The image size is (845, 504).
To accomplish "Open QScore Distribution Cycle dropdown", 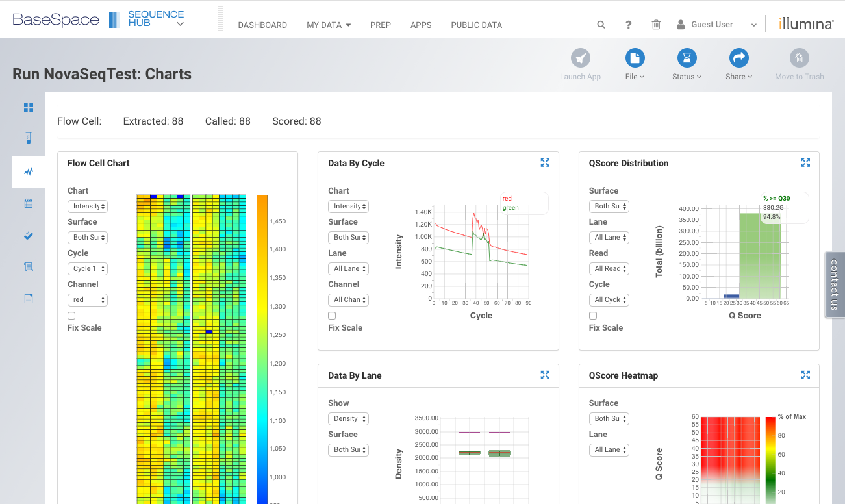I will [x=609, y=300].
